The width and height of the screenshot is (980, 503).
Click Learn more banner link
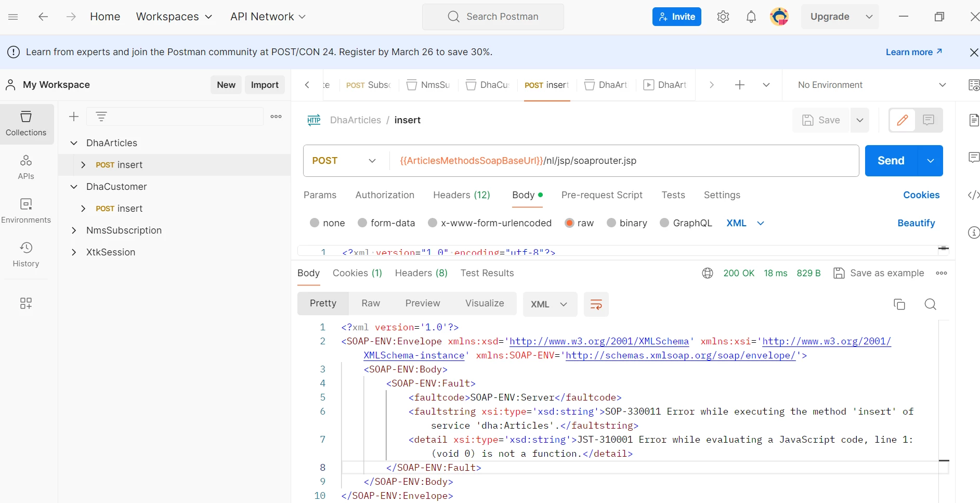click(x=913, y=52)
